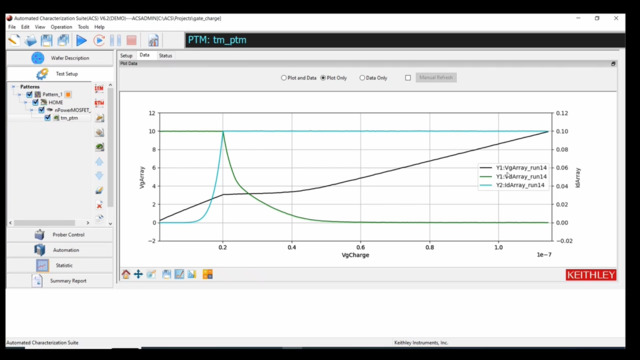The height and width of the screenshot is (360, 640).
Task: Reset plot view with the home icon
Action: tap(126, 274)
